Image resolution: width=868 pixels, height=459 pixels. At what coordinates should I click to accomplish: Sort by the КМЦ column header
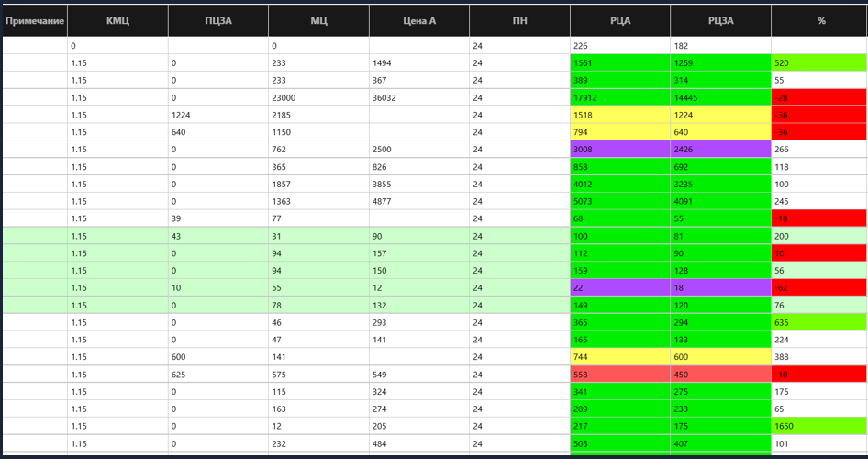pos(117,20)
